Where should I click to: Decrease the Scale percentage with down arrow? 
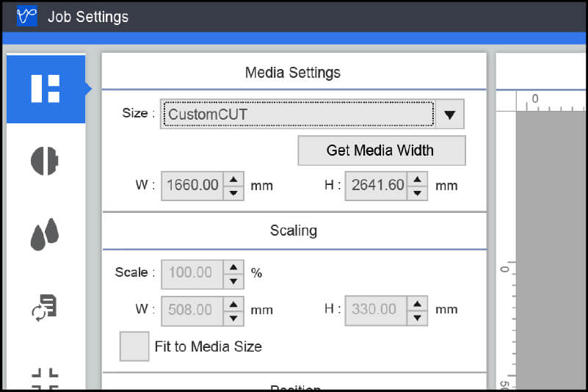pyautogui.click(x=233, y=280)
